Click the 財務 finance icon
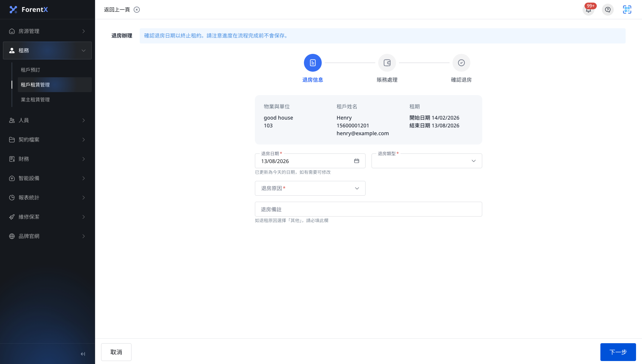Screen dimensions: 642x364 [x=12, y=159]
